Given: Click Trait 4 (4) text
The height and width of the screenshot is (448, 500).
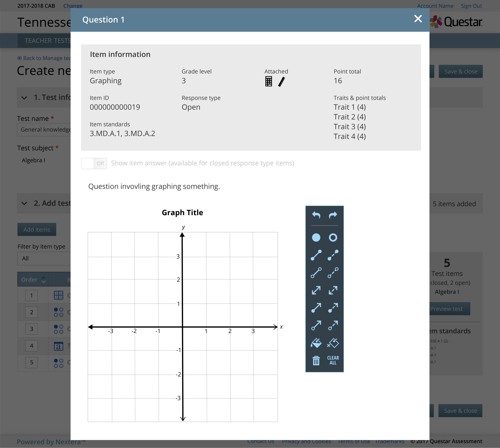Looking at the screenshot, I should click(x=350, y=136).
